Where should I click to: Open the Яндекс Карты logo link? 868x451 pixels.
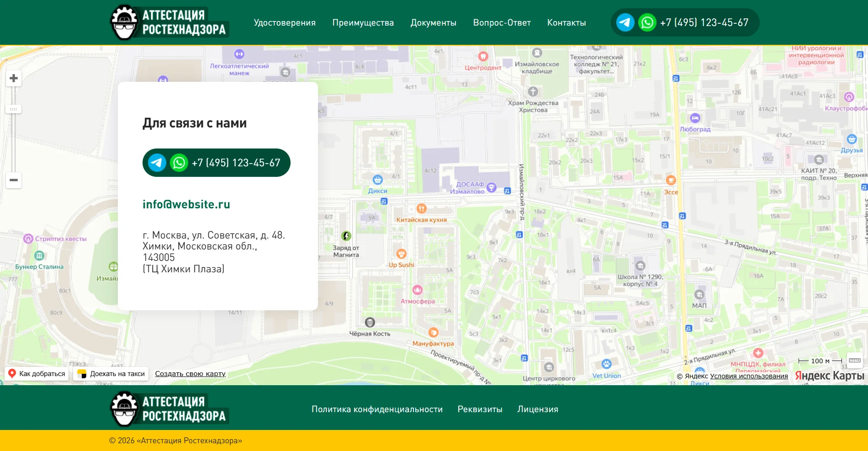pos(830,376)
